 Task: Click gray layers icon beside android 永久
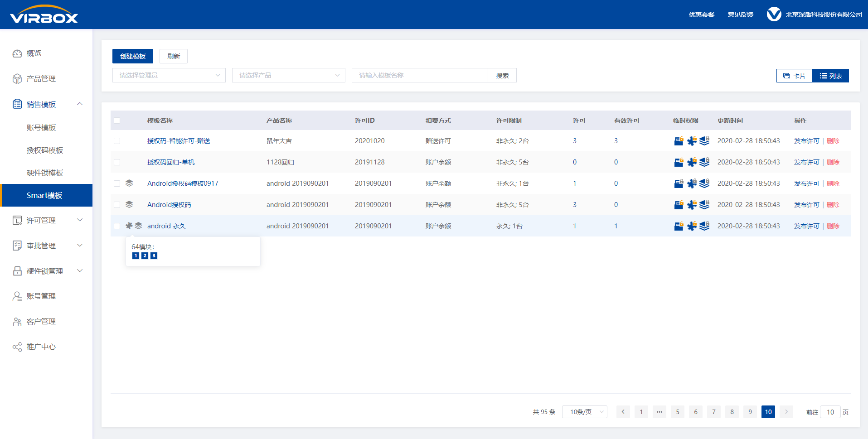click(139, 226)
